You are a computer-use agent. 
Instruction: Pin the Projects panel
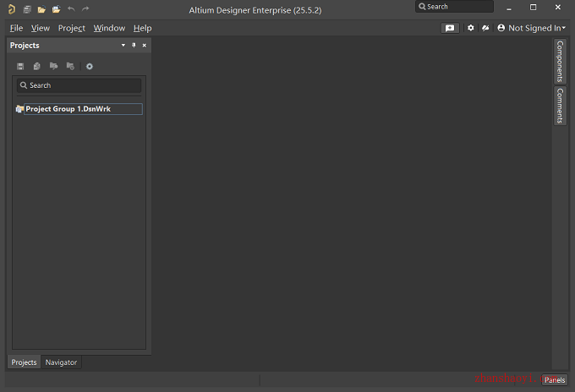pyautogui.click(x=134, y=45)
